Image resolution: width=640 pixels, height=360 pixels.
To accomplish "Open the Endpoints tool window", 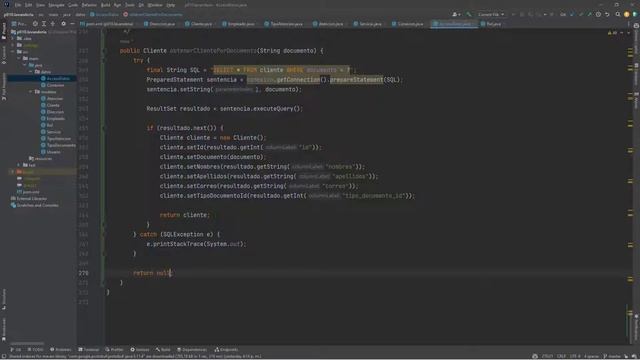I will click(226, 349).
